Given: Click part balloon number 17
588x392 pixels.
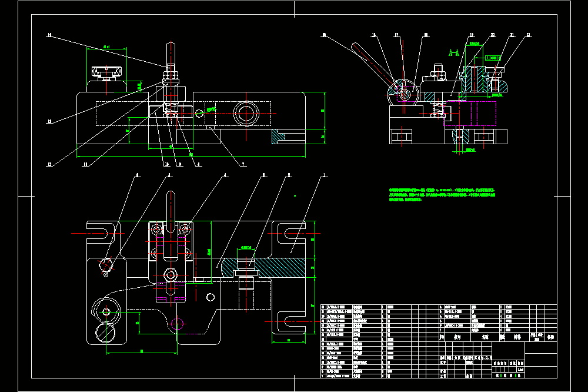Looking at the screenshot, I should point(396,35).
